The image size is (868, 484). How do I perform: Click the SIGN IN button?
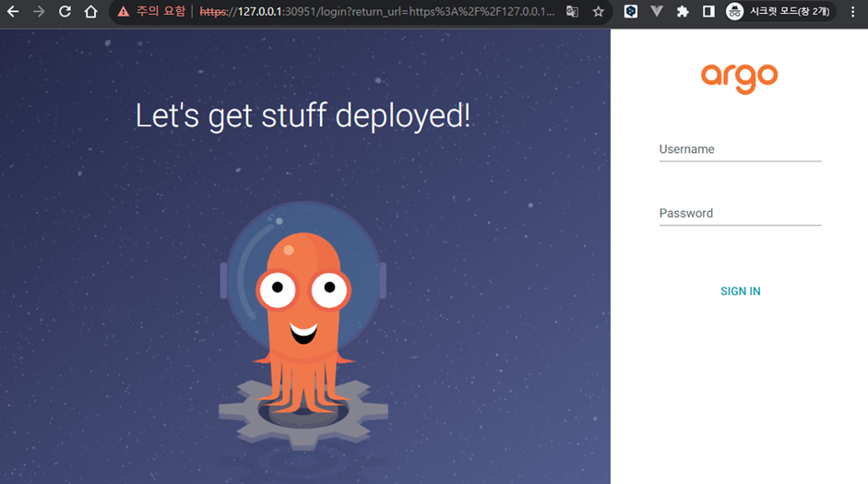click(x=740, y=291)
